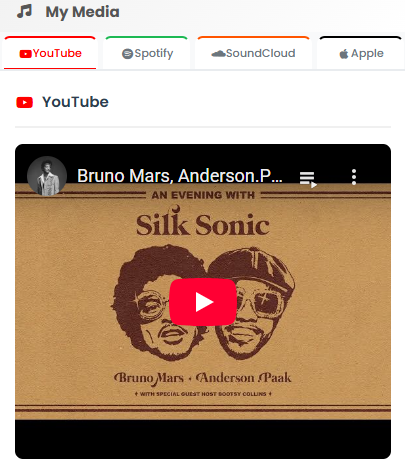Viewport: 405px width, 476px height.
Task: Click the SoundCloud cloud icon in tab
Action: [x=218, y=53]
